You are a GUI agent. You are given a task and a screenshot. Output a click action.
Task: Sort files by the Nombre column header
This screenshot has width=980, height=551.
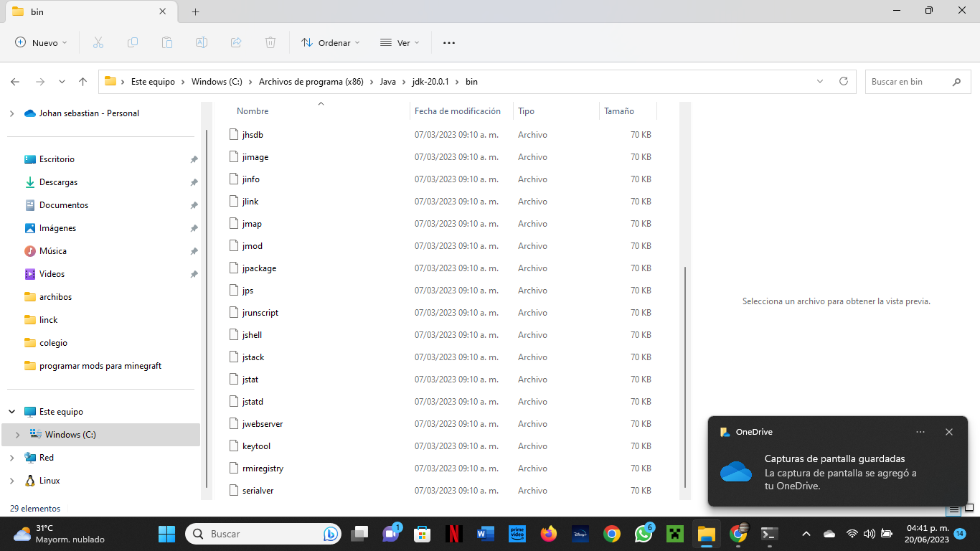(x=253, y=111)
